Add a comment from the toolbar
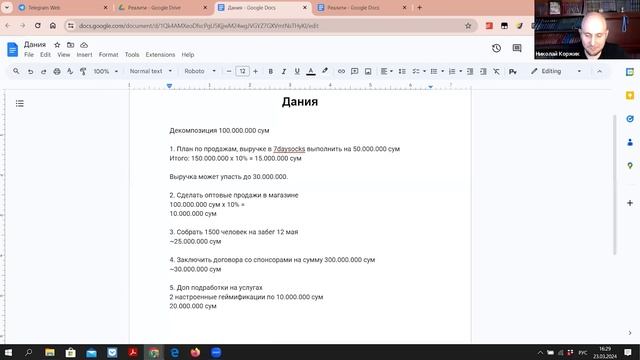Image resolution: width=640 pixels, height=360 pixels. click(354, 71)
